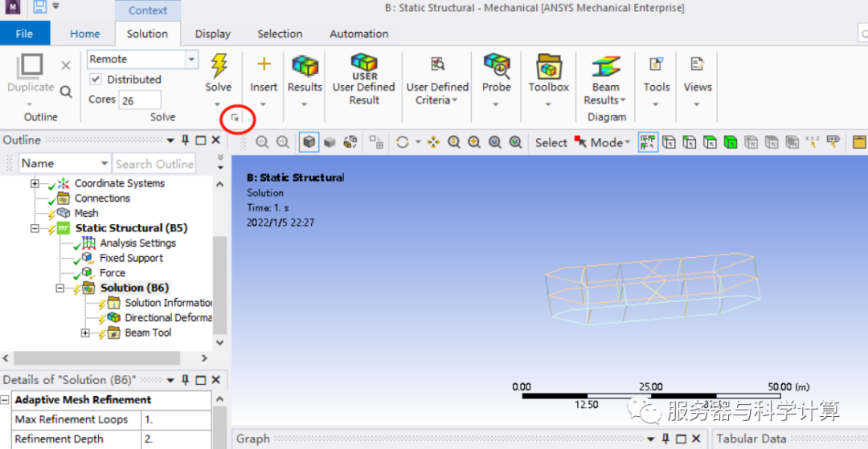Image resolution: width=868 pixels, height=449 pixels.
Task: Click the Rotate tool in graphics toolbar
Action: 403,143
